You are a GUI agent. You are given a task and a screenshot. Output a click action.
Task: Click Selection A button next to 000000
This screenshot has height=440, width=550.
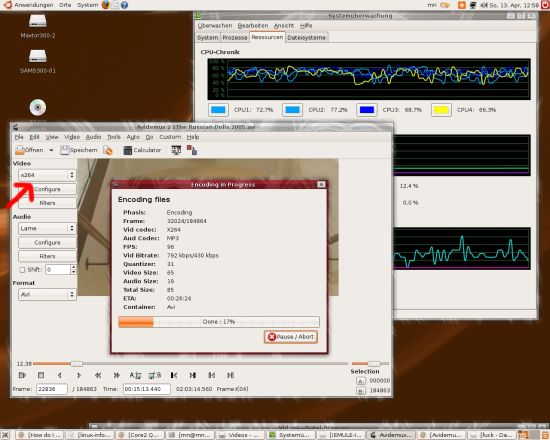(x=361, y=381)
